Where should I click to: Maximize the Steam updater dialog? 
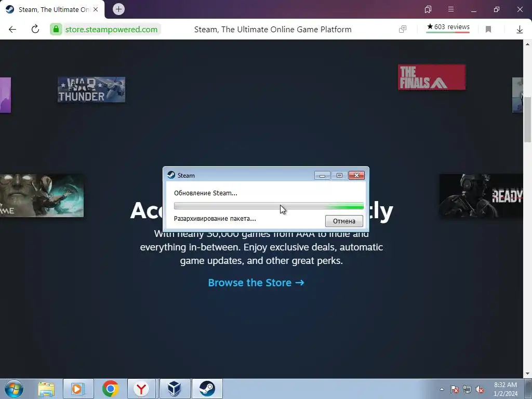tap(339, 176)
